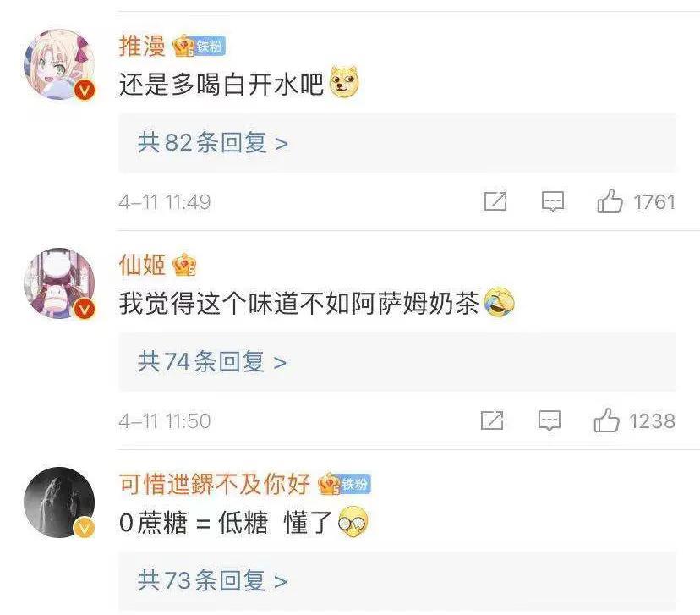Like the comment by 推漫
This screenshot has height=615, width=700.
click(x=610, y=201)
